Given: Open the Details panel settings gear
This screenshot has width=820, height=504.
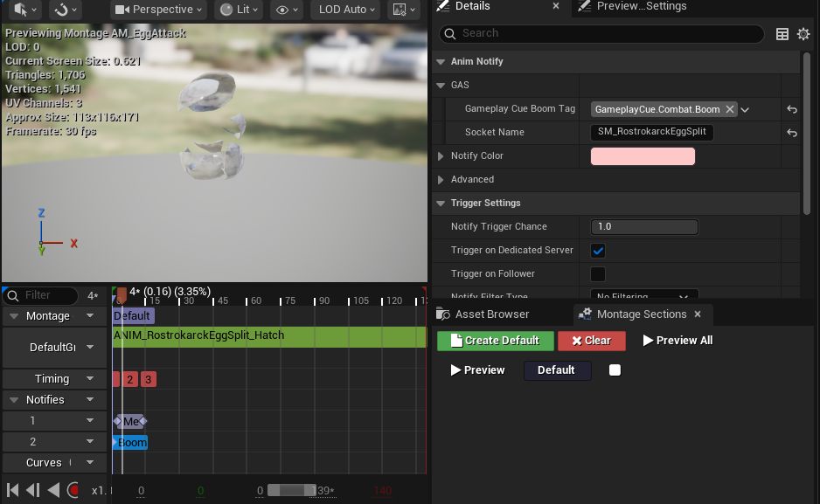Looking at the screenshot, I should tap(803, 34).
